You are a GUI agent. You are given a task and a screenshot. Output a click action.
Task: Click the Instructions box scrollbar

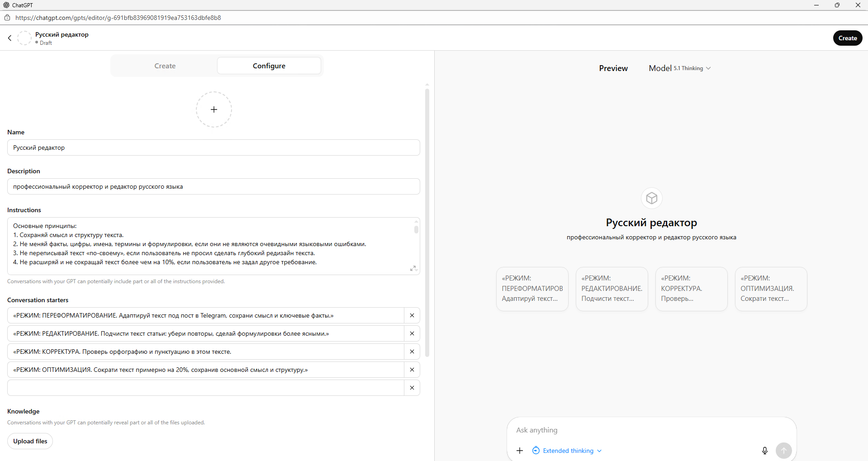click(x=416, y=229)
